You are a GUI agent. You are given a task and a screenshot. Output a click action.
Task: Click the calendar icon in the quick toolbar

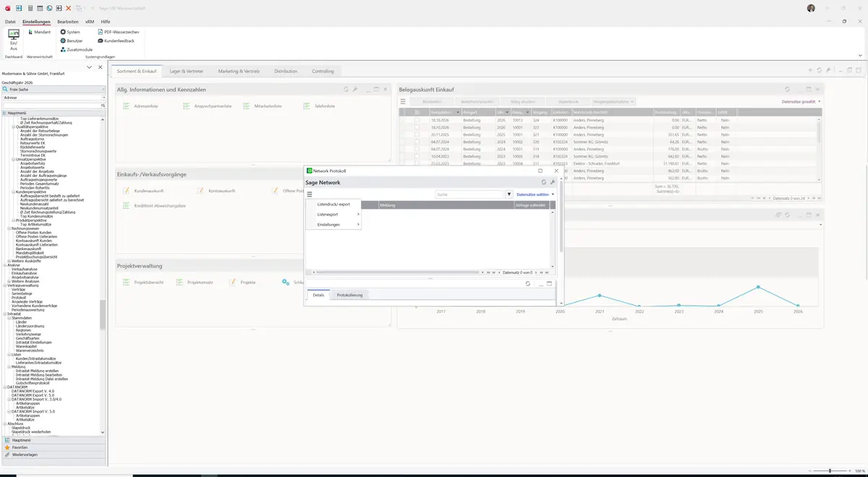point(39,7)
